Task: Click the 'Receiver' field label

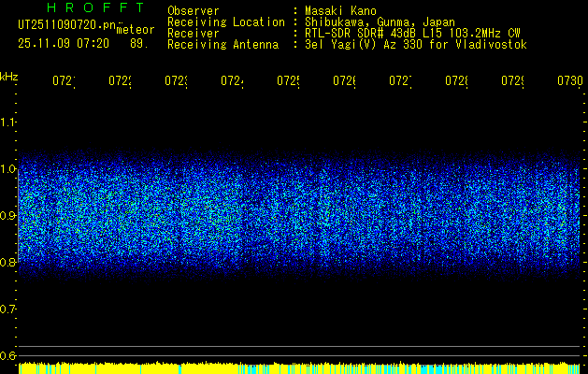Action: click(x=194, y=34)
